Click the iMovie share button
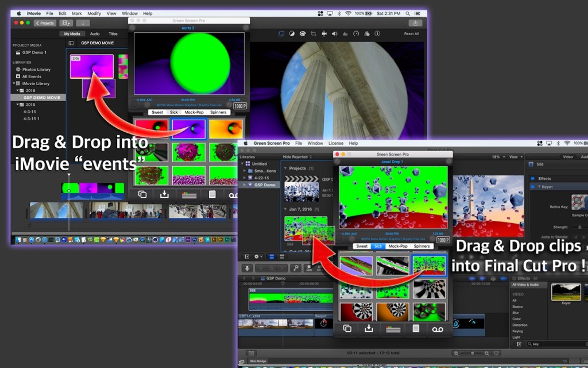 pos(415,23)
